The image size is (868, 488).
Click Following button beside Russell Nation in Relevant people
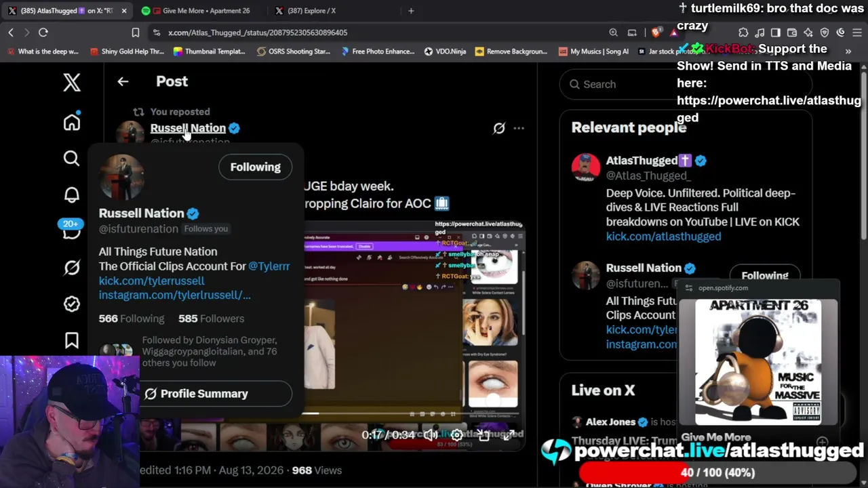click(764, 275)
